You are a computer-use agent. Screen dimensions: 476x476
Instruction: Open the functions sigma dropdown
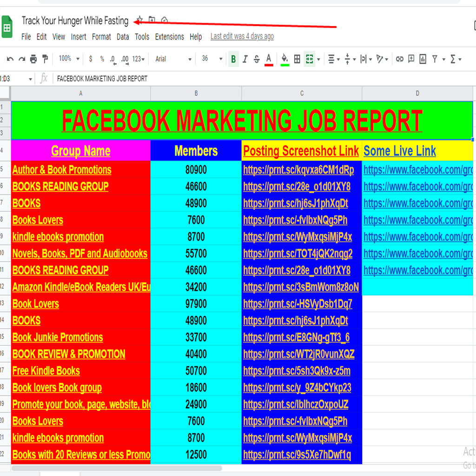[x=456, y=59]
